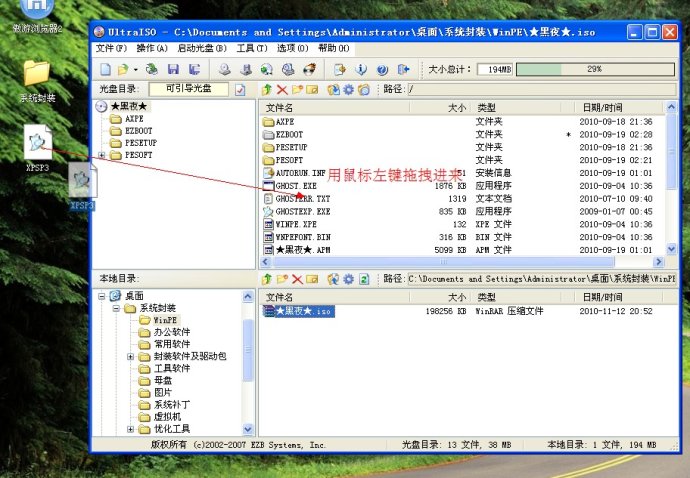Click the Burn CD image icon
The height and width of the screenshot is (478, 690).
[x=310, y=70]
